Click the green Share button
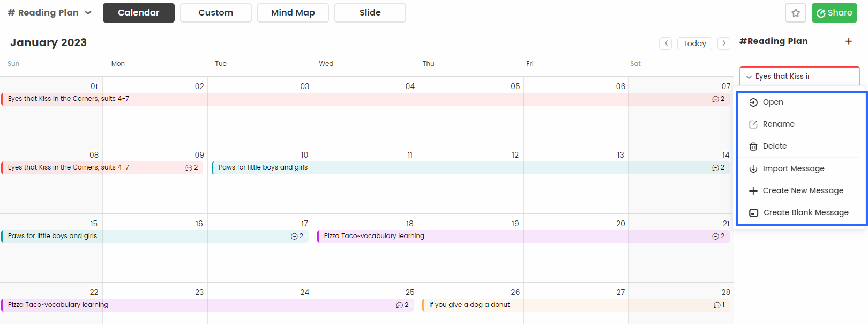This screenshot has height=324, width=868. click(834, 13)
